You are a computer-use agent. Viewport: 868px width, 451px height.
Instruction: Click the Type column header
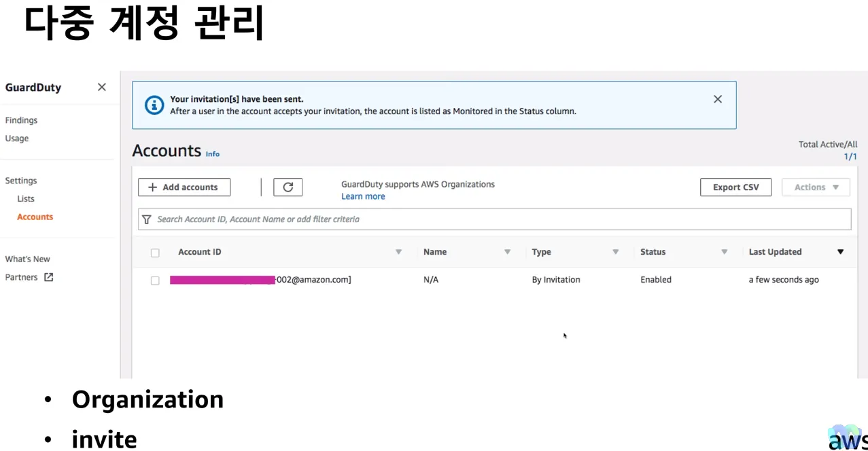(x=542, y=252)
